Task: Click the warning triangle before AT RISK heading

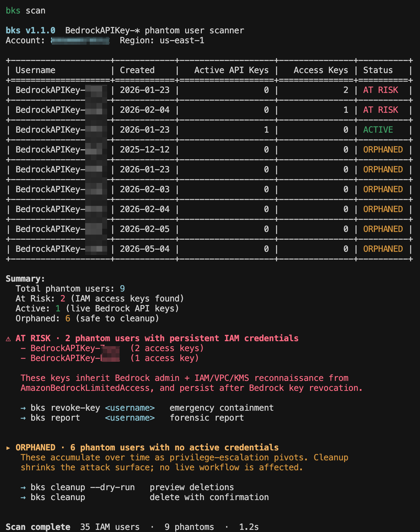Action: point(8,339)
